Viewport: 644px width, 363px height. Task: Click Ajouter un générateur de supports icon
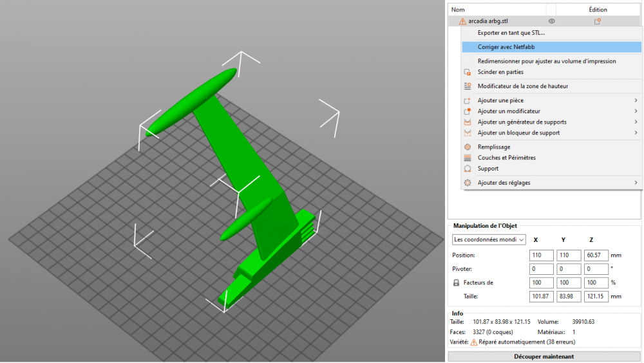point(468,122)
